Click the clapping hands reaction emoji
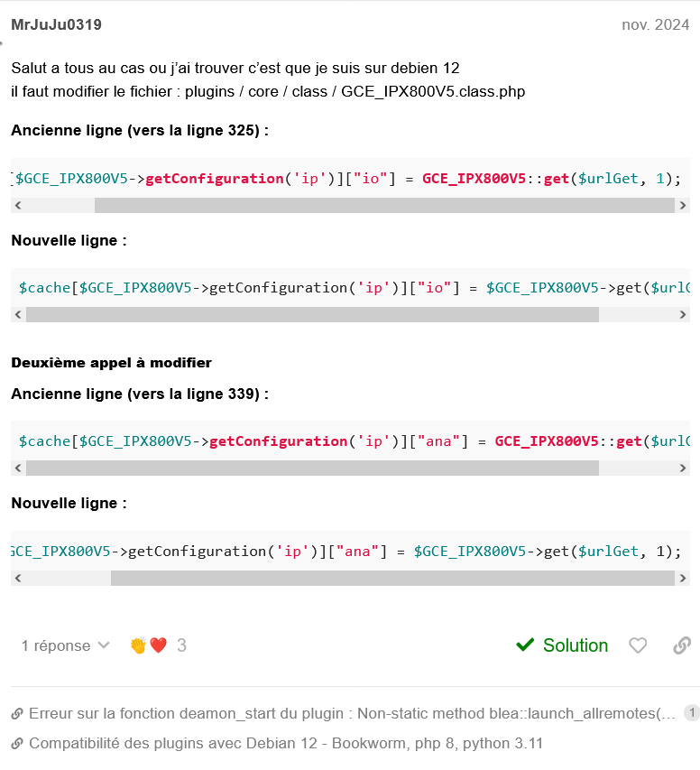Image resolution: width=700 pixels, height=770 pixels. coord(138,645)
